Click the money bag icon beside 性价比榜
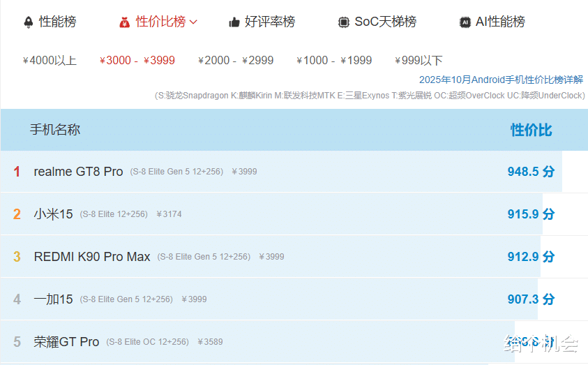This screenshot has height=365, width=588. coord(124,22)
